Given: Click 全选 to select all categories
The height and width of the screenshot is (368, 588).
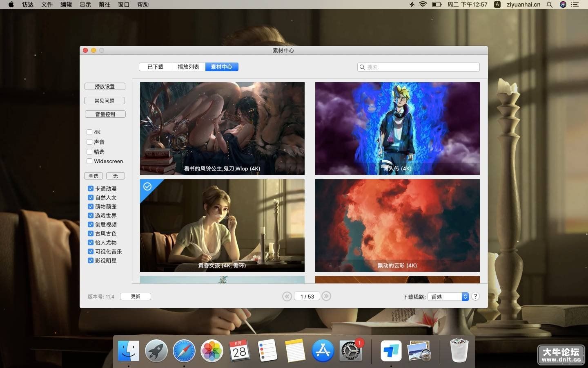Looking at the screenshot, I should coord(94,176).
